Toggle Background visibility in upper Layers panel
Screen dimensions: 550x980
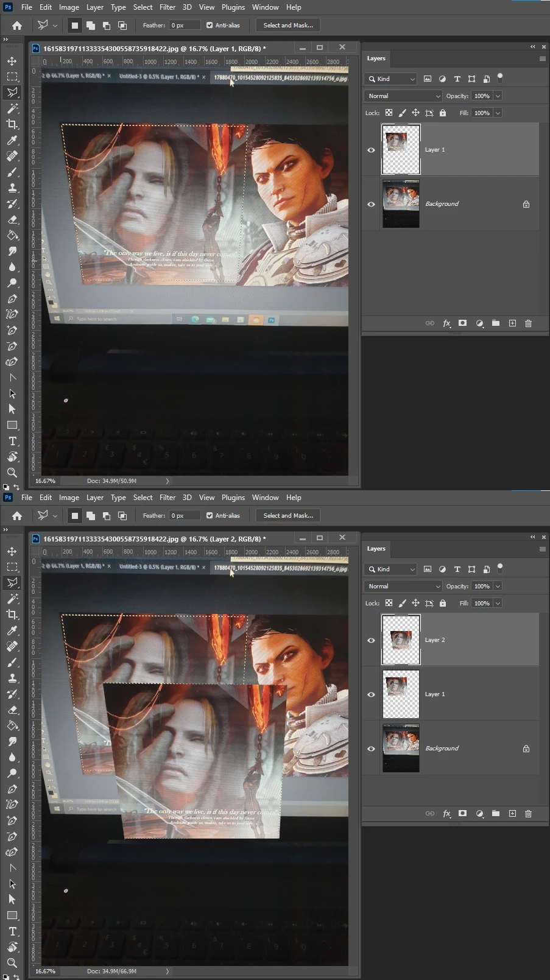[371, 204]
